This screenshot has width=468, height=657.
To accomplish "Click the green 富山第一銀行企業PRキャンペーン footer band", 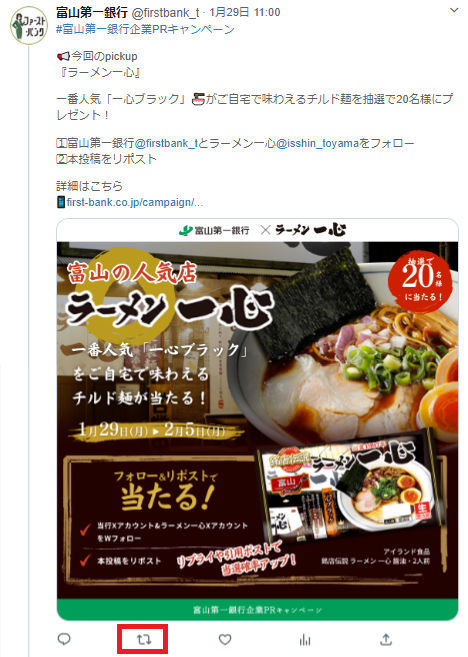I will [258, 610].
